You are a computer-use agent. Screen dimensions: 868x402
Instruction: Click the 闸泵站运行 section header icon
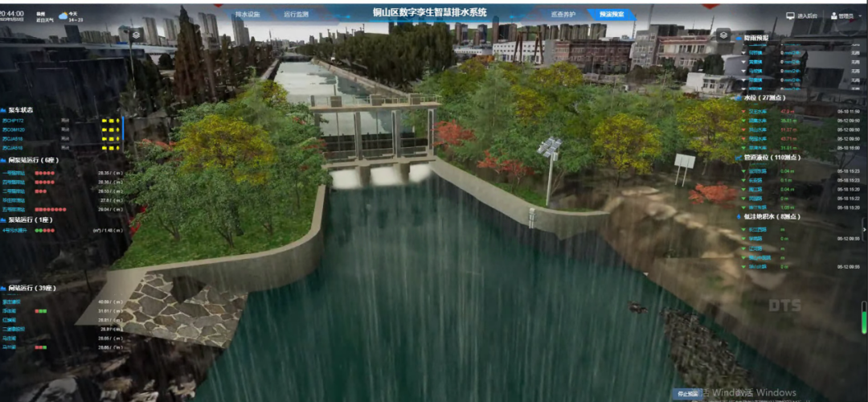[x=3, y=160]
